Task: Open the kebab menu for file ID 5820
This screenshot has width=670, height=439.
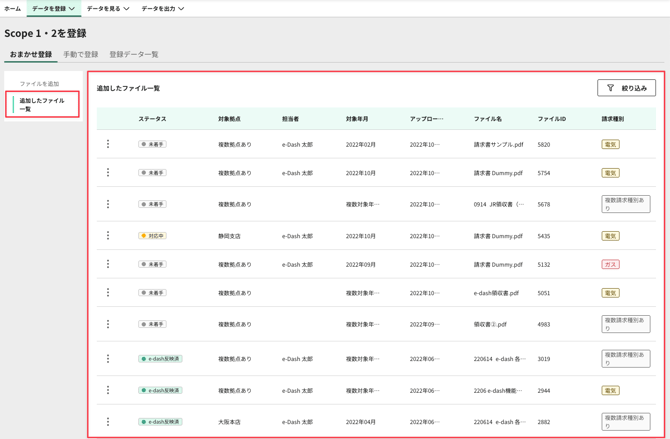Action: (x=108, y=144)
